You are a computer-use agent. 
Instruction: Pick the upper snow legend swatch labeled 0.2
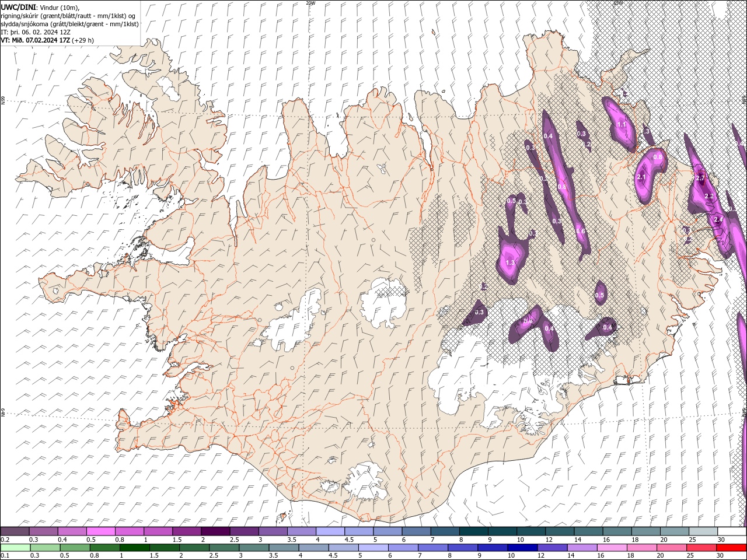[15, 531]
